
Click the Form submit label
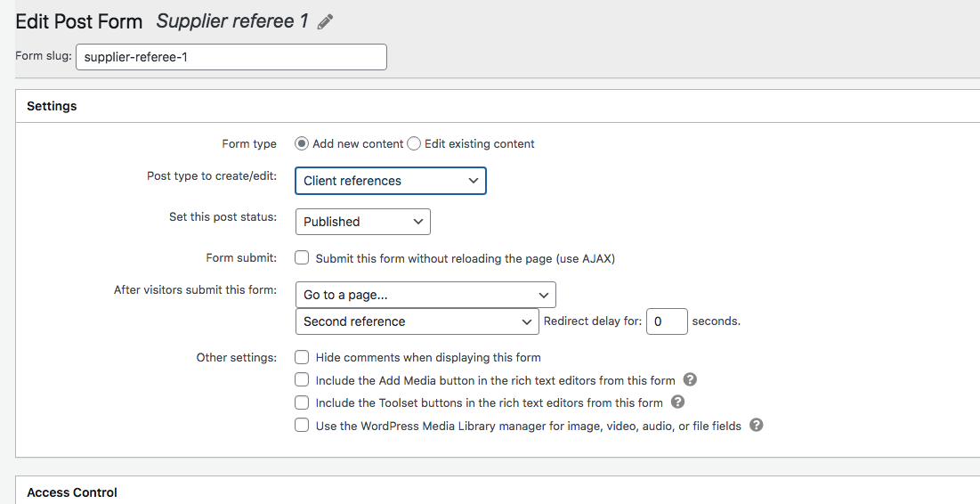241,257
